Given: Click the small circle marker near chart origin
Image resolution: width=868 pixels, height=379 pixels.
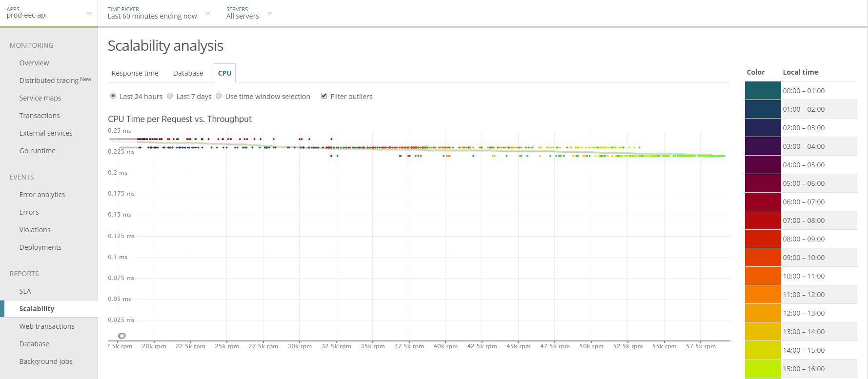Looking at the screenshot, I should (x=122, y=336).
